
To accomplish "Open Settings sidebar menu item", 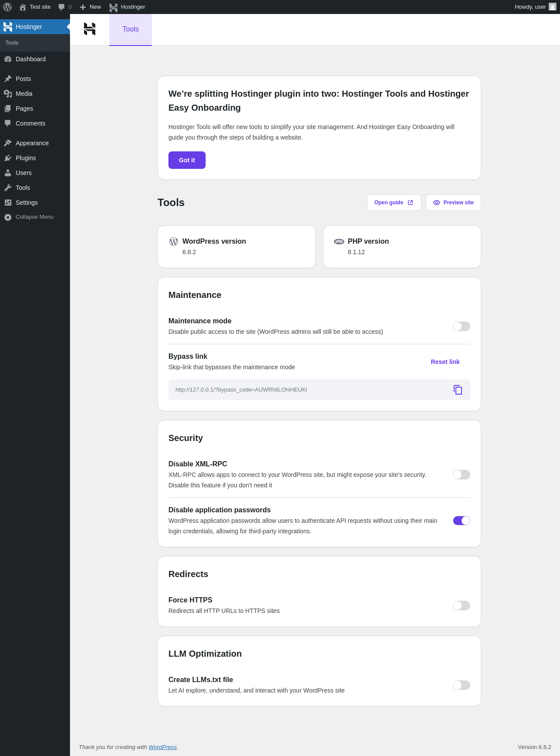I will [35, 203].
